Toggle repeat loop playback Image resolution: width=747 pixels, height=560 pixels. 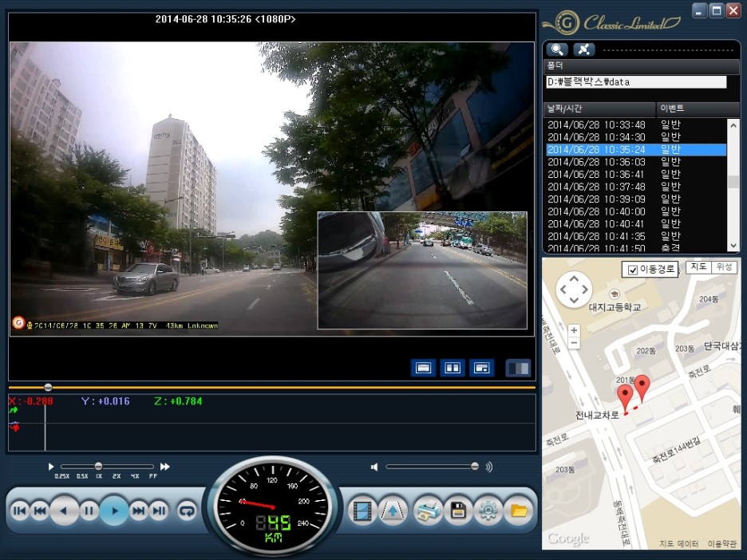point(188,511)
